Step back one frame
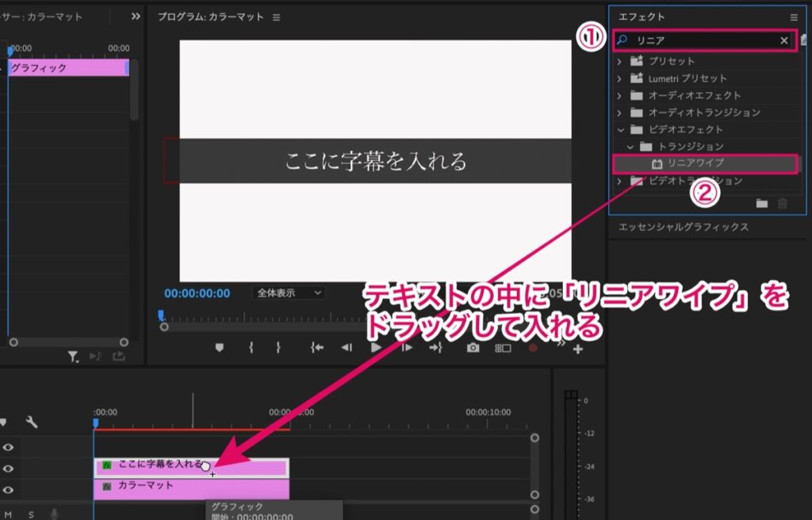 [347, 348]
